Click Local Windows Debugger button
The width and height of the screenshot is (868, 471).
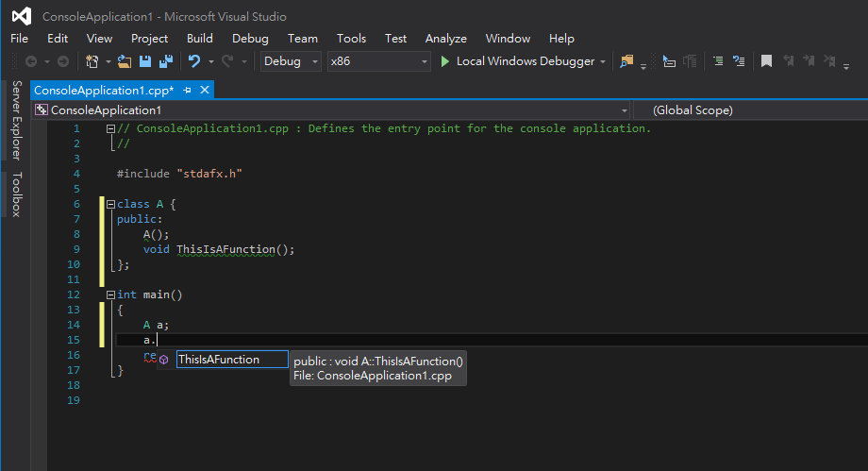519,61
